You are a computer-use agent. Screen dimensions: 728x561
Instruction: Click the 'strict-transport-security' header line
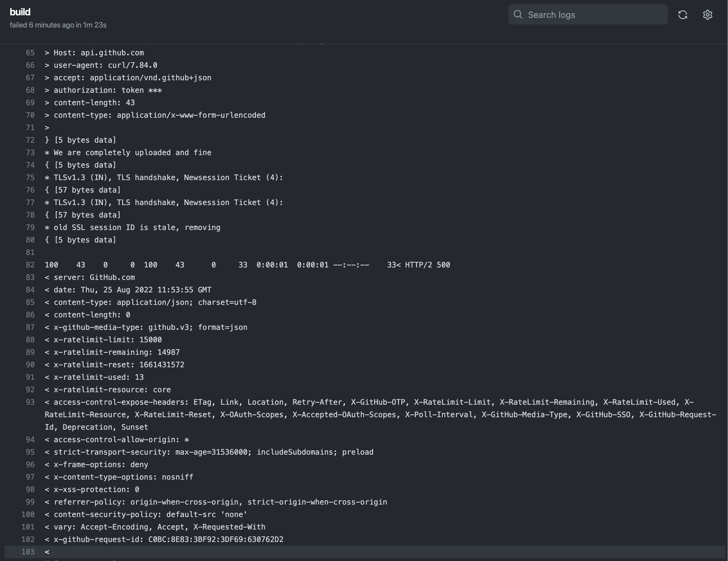click(209, 452)
